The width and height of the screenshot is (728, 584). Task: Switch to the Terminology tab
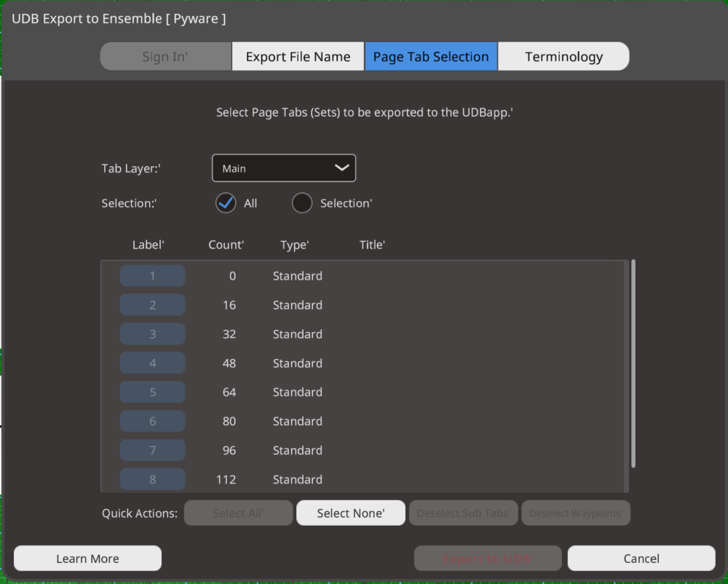tap(563, 56)
